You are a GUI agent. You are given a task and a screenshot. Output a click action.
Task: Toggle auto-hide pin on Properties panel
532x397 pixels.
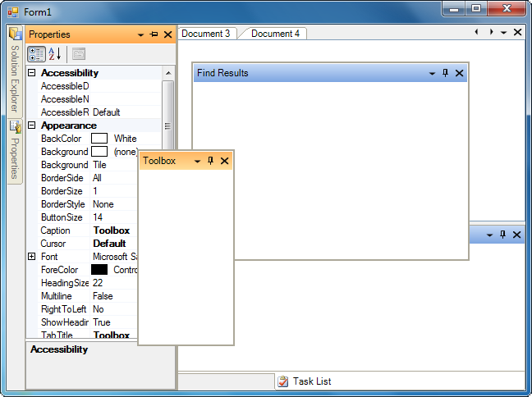[x=154, y=34]
